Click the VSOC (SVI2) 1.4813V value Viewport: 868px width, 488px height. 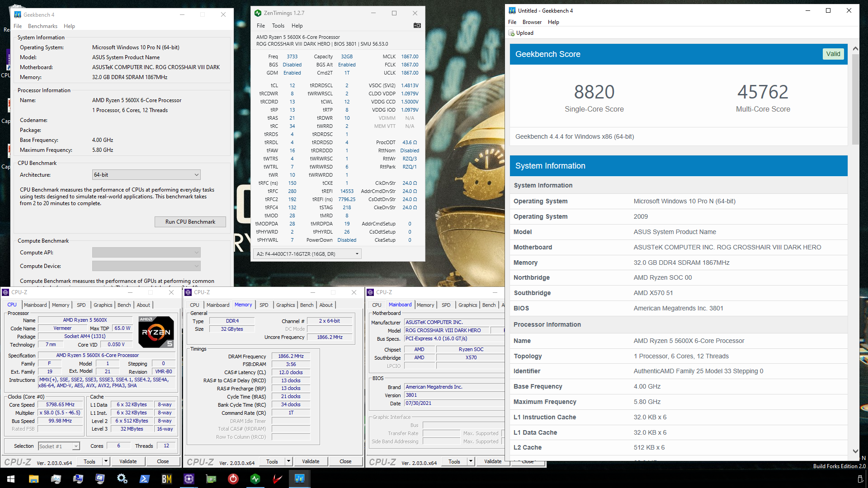pyautogui.click(x=410, y=85)
